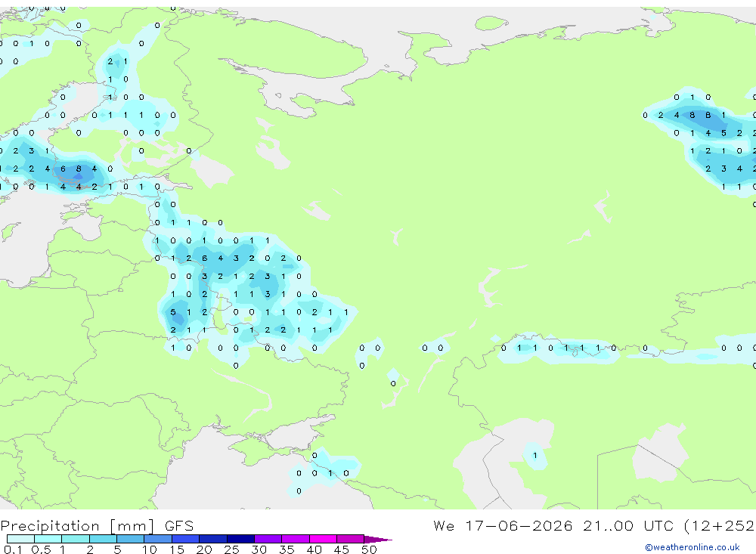The height and width of the screenshot is (554, 756).
Task: Click the over-50 mm arrow tip of legend
Action: (378, 539)
